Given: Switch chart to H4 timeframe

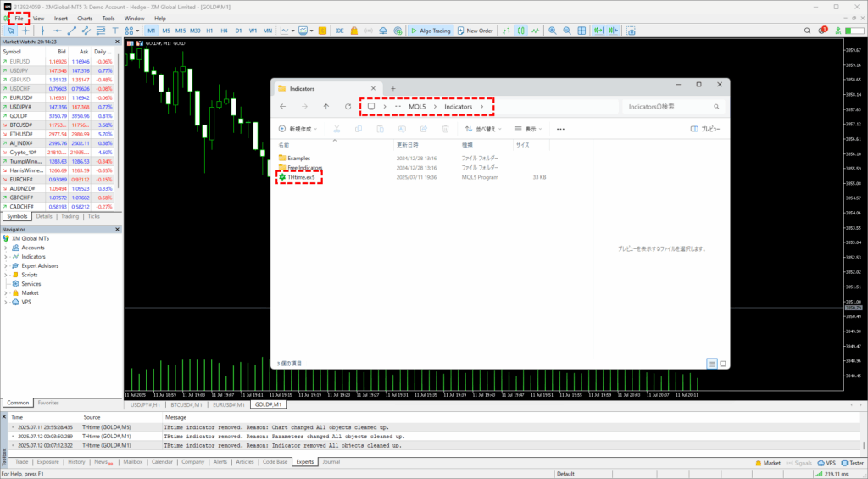Looking at the screenshot, I should coord(224,31).
